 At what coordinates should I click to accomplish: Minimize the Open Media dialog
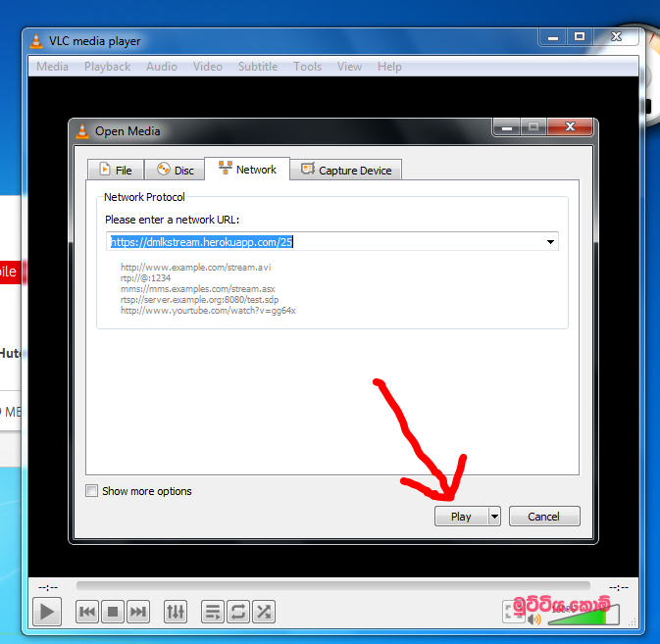click(x=507, y=126)
